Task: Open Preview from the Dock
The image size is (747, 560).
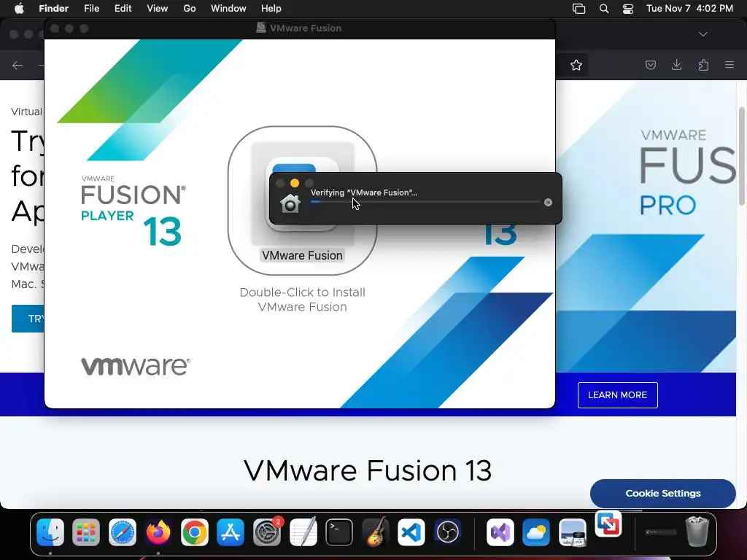Action: point(572,532)
